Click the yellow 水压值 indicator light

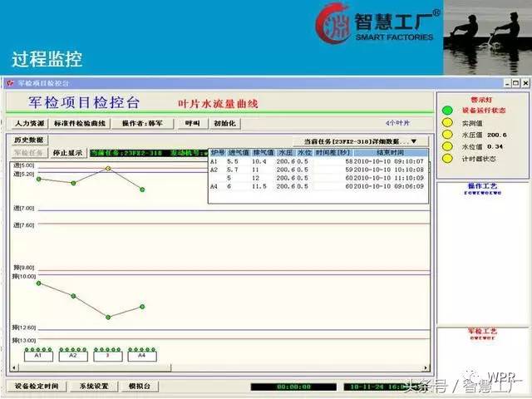click(446, 134)
